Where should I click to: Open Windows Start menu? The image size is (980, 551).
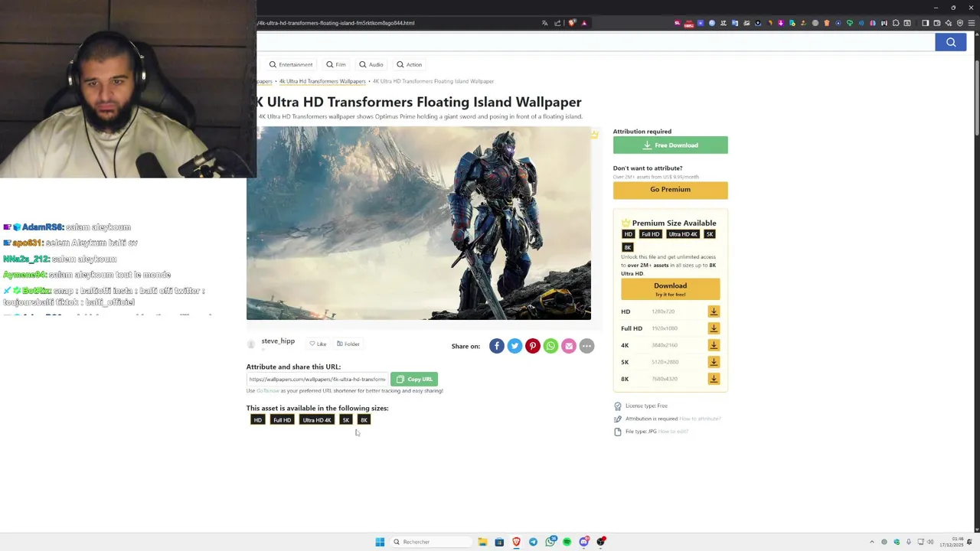click(x=380, y=542)
